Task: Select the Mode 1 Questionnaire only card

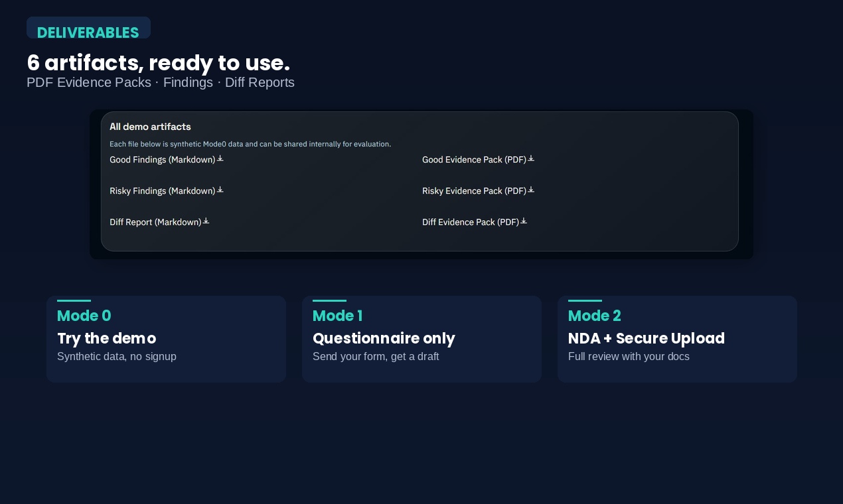Action: coord(421,339)
